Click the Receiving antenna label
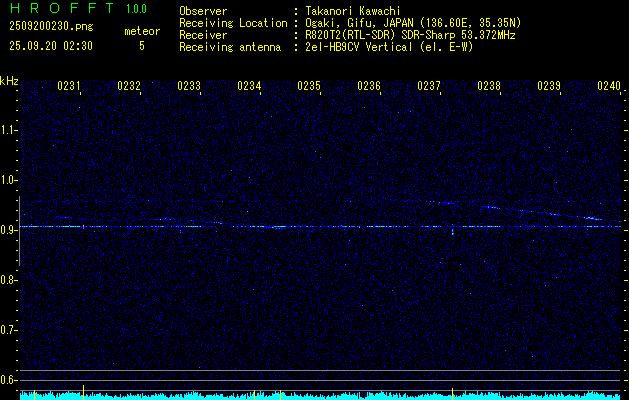The width and height of the screenshot is (629, 400). click(230, 47)
